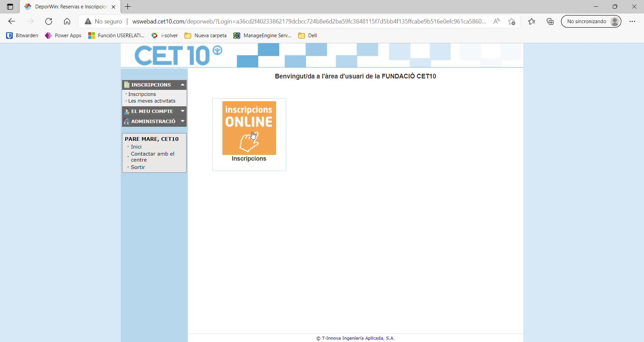Close the DeporWin tab

[113, 7]
